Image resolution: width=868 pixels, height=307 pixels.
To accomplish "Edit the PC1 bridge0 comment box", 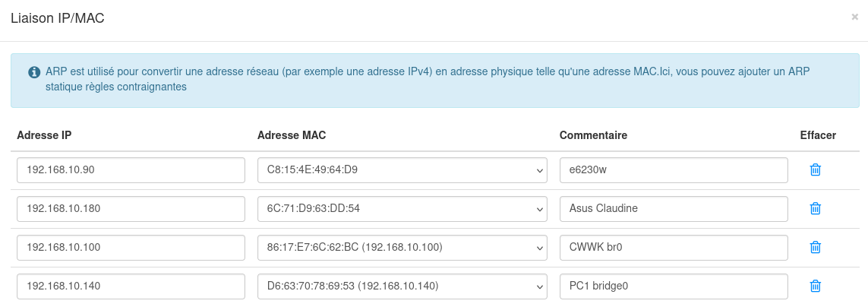I will point(673,286).
